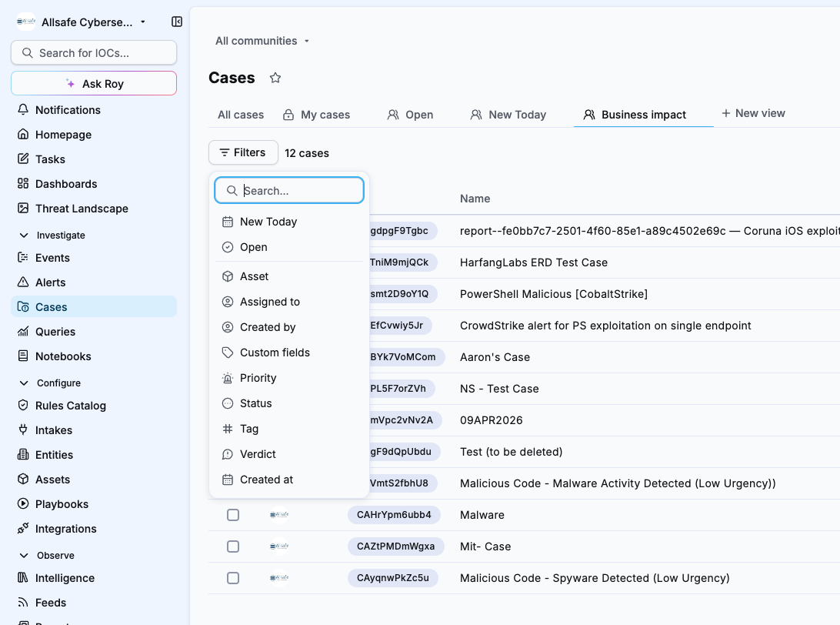Open HarfangLabs ERD Test Case
Image resolution: width=840 pixels, height=625 pixels.
click(534, 262)
